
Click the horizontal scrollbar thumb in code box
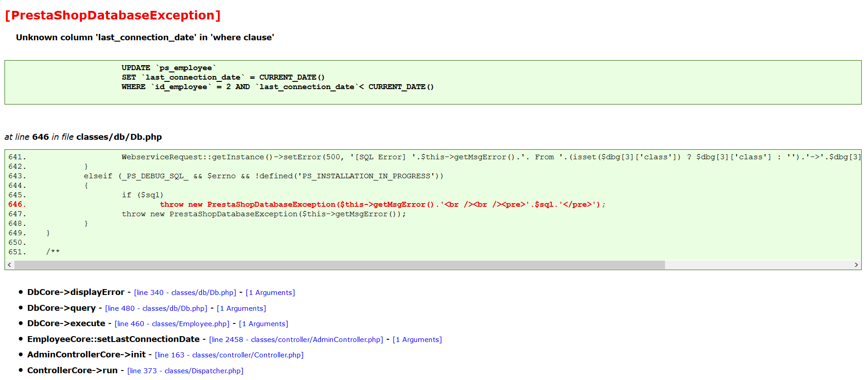click(340, 265)
